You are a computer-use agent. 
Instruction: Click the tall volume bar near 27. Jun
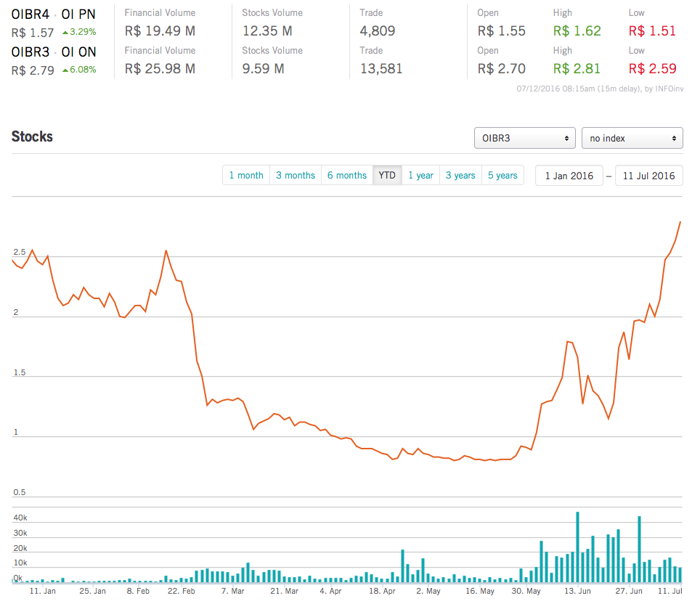[x=639, y=549]
